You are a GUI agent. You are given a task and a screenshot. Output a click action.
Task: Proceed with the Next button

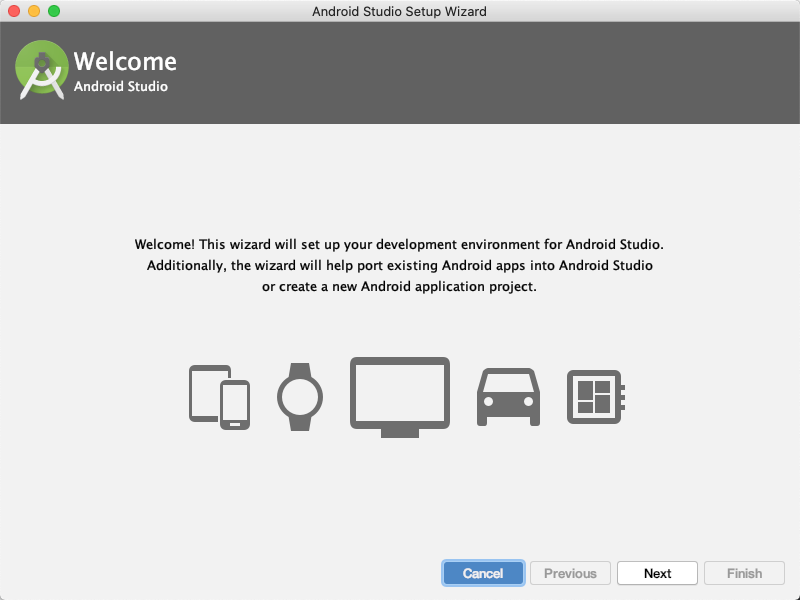pyautogui.click(x=657, y=573)
